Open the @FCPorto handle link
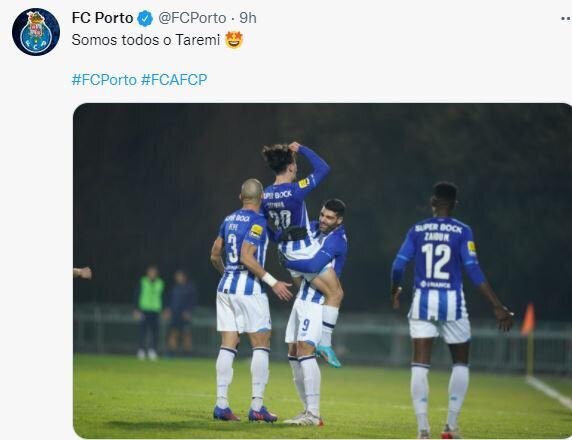Screen dimensions: 572x440 (x=192, y=18)
